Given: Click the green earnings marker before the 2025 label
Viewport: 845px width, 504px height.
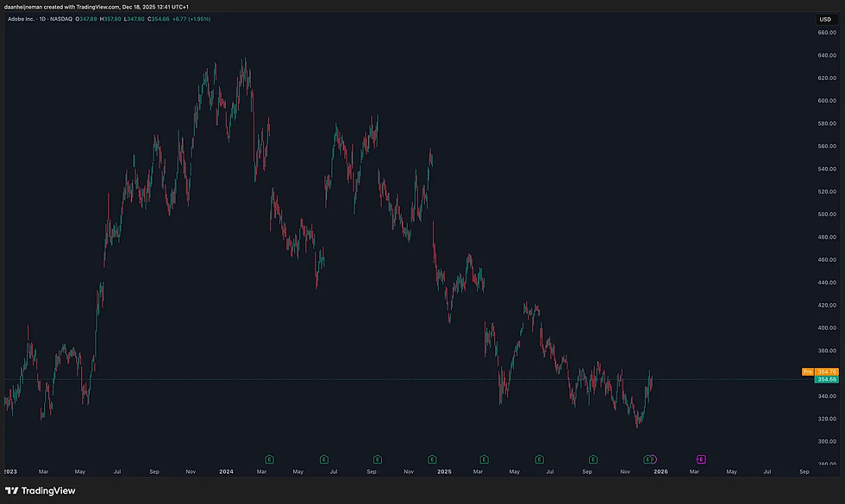Looking at the screenshot, I should (x=432, y=459).
